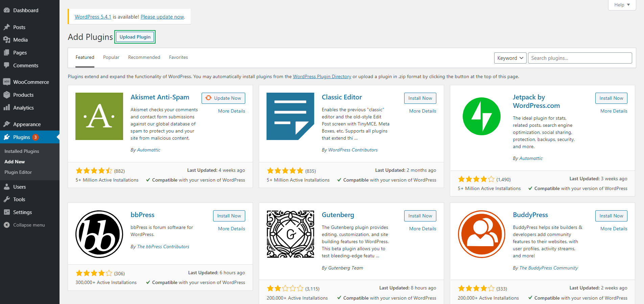This screenshot has width=644, height=304.
Task: Click the Plugins plug icon
Action: [x=7, y=137]
